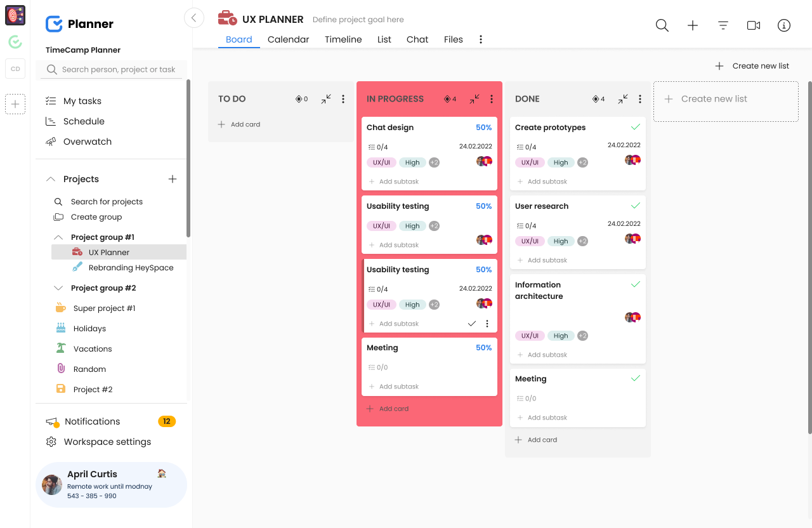
Task: Add card to the DONE list
Action: (x=536, y=440)
